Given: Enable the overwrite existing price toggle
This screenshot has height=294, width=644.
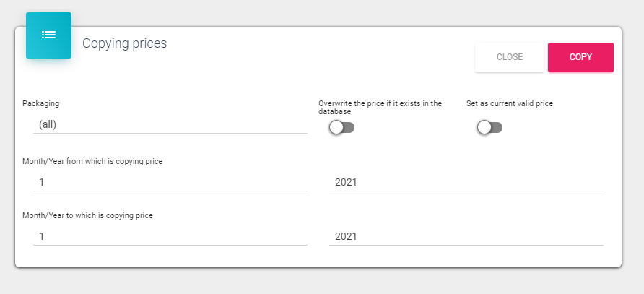Looking at the screenshot, I should (341, 128).
